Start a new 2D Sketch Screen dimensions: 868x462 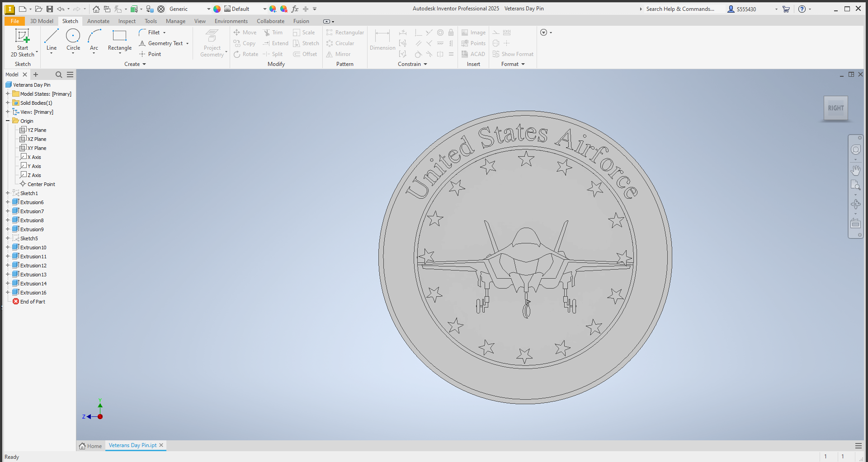(22, 43)
